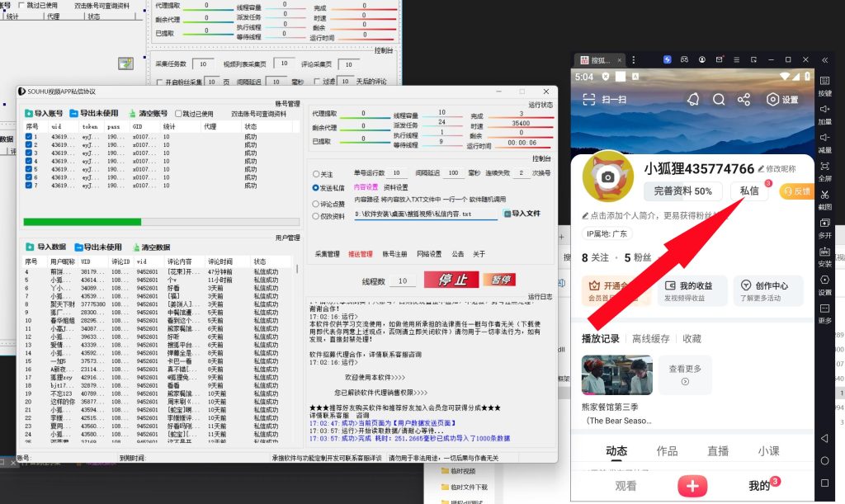Expand the emulator collapse double-chevron

(824, 60)
